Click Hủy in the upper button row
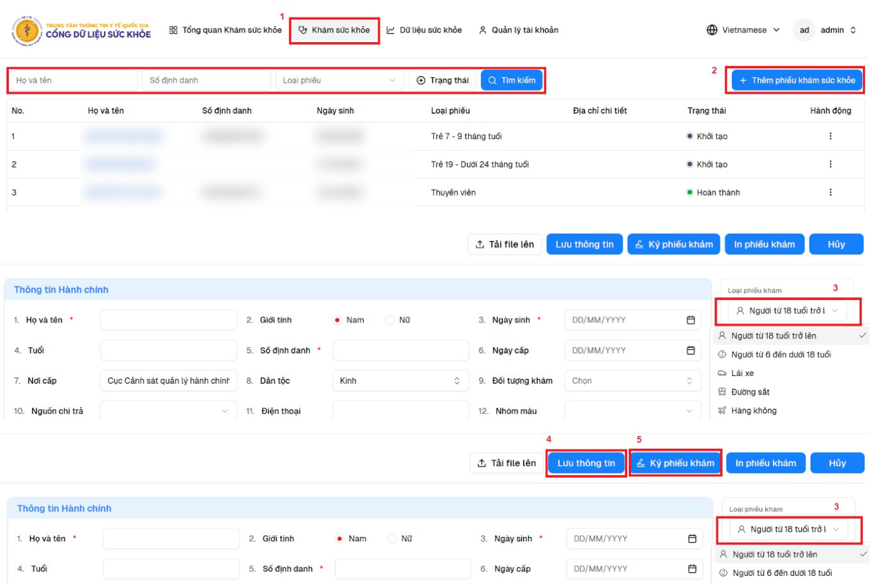Image resolution: width=870 pixels, height=588 pixels. coord(836,245)
